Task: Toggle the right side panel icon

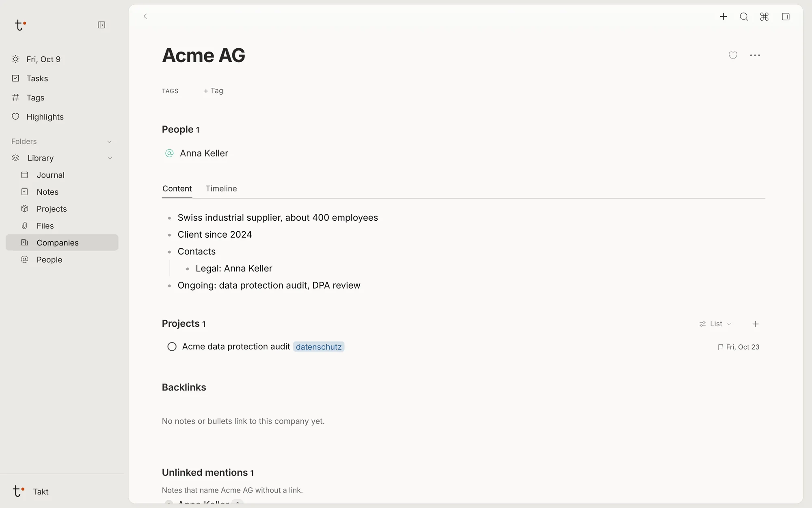Action: (786, 17)
